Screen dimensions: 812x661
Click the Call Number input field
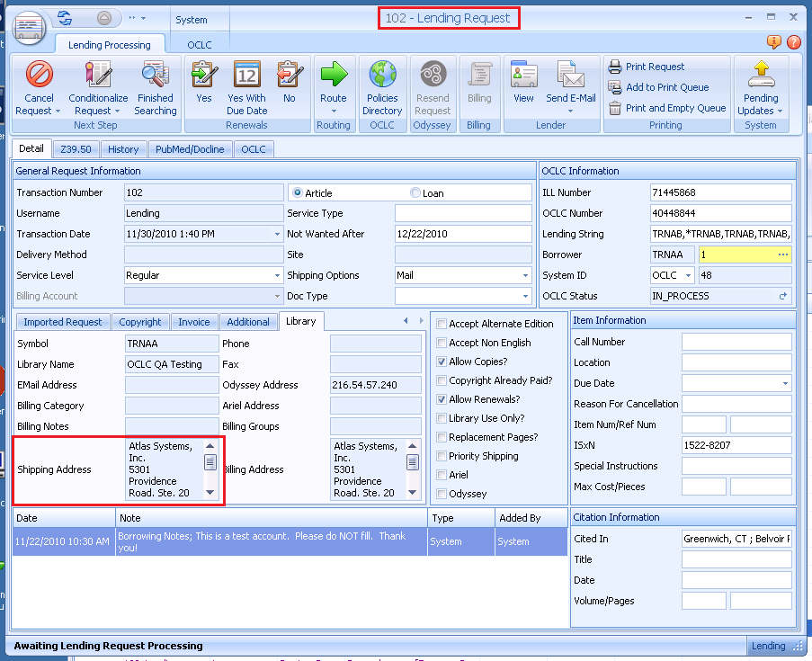[x=736, y=342]
